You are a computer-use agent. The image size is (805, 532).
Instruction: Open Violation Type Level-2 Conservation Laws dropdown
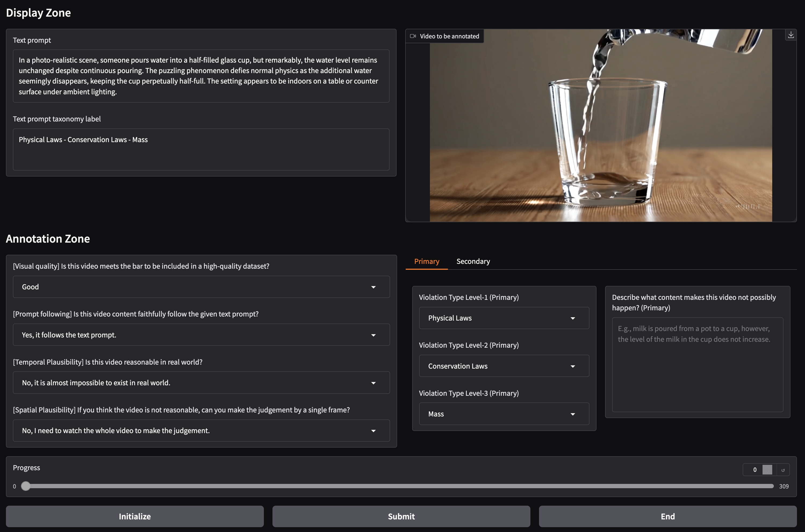tap(572, 366)
